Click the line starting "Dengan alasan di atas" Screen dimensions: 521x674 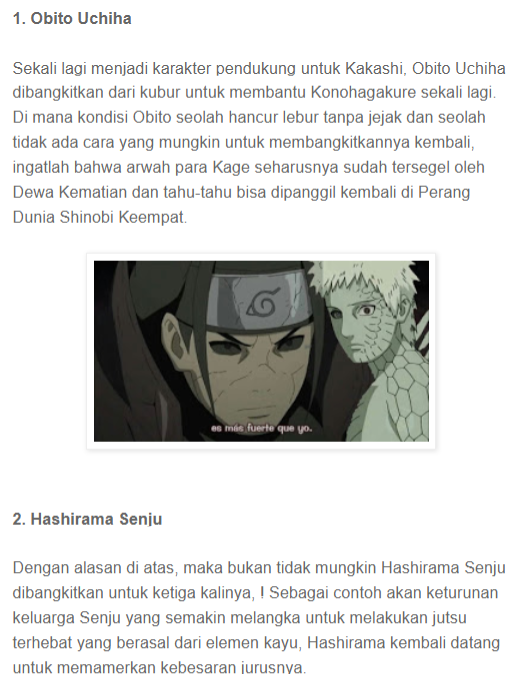point(259,568)
